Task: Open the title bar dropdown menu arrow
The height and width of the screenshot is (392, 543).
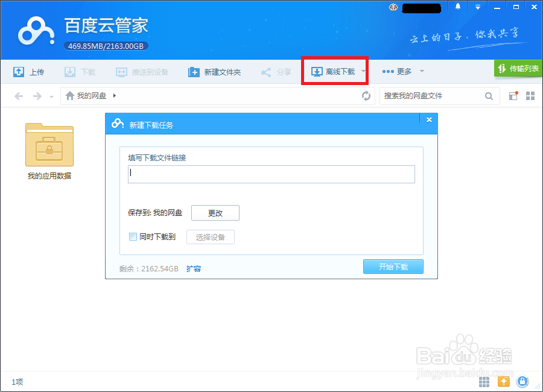Action: (x=478, y=7)
